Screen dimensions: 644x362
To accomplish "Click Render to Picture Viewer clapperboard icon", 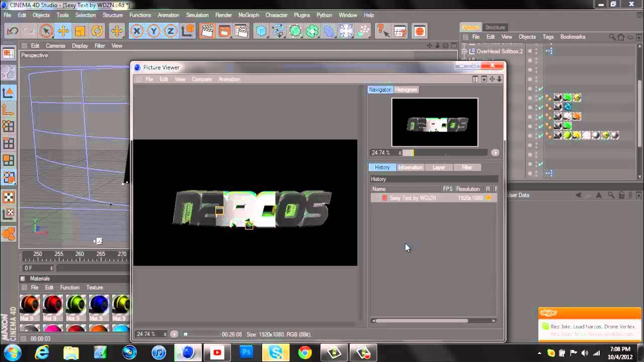I will click(x=225, y=31).
